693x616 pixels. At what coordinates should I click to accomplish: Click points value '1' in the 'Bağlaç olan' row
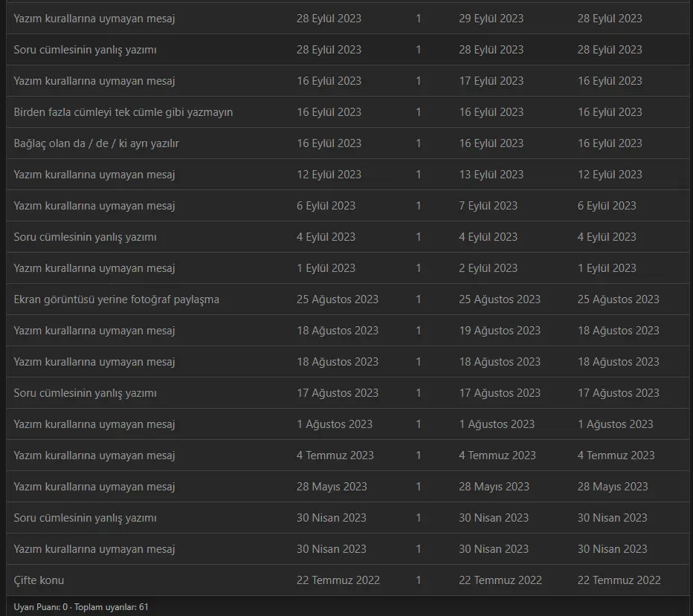pyautogui.click(x=418, y=143)
